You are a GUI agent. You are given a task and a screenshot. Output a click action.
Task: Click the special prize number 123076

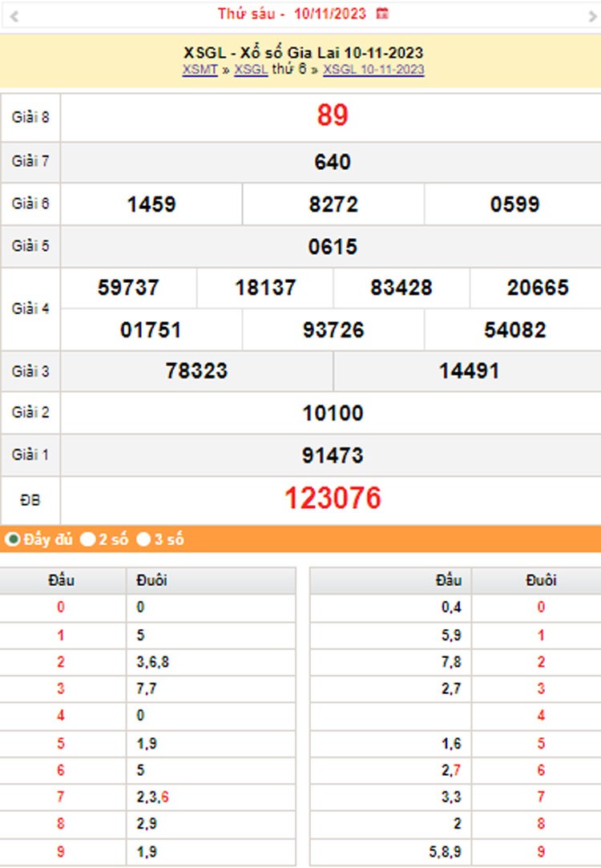(x=333, y=499)
